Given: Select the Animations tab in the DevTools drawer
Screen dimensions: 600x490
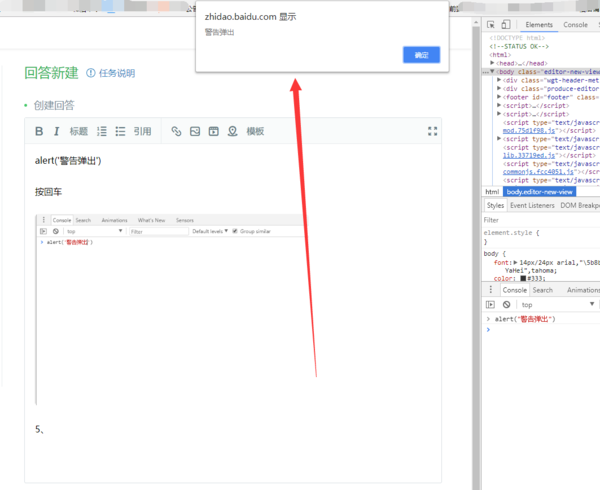Looking at the screenshot, I should click(x=583, y=290).
